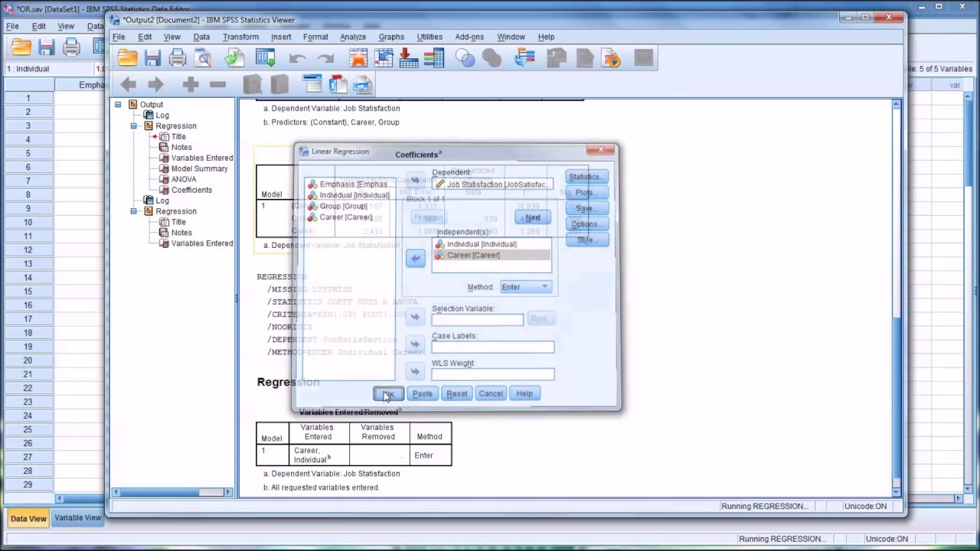Screen dimensions: 980x551
Task: Undo the last action in Viewer toolbar
Action: pyautogui.click(x=298, y=59)
